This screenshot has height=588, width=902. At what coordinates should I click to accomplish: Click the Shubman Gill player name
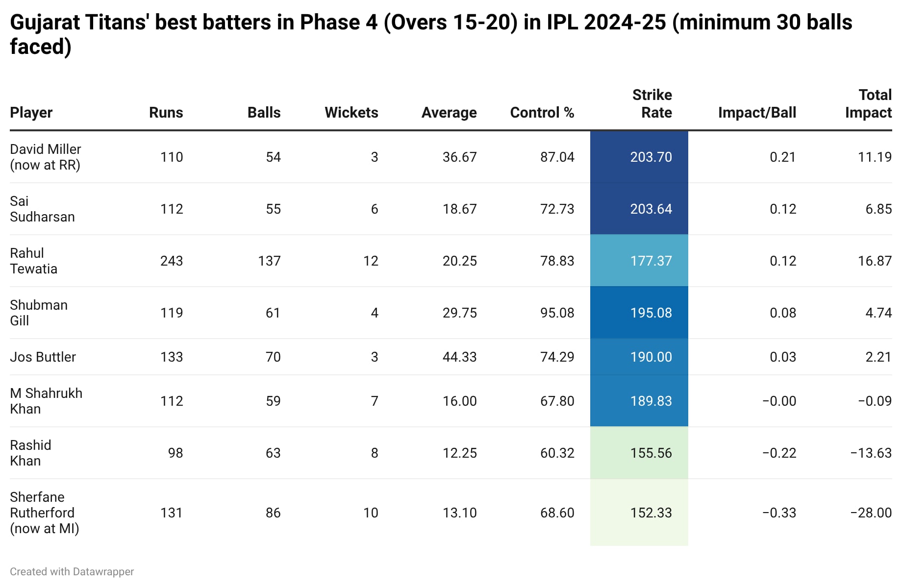click(38, 313)
